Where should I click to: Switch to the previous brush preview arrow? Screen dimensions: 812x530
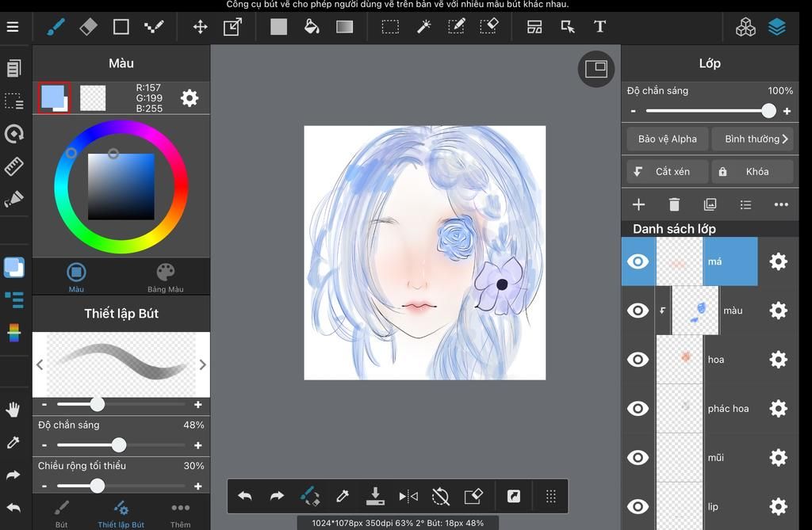click(x=40, y=364)
